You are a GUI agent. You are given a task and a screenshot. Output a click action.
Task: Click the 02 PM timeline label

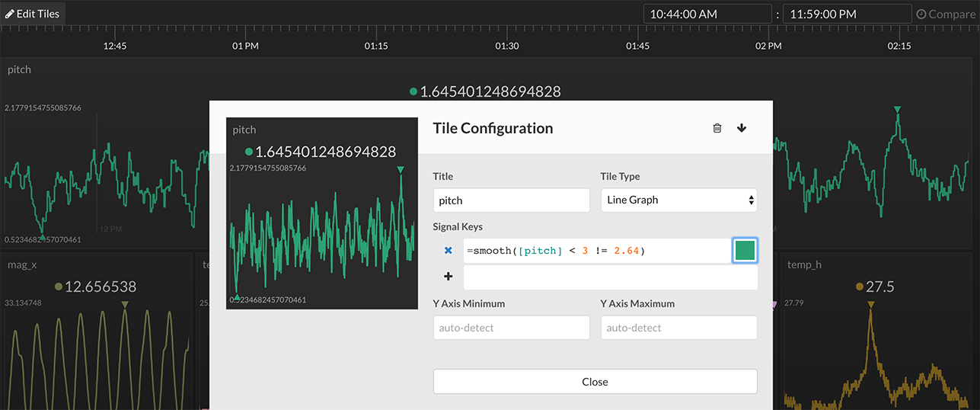pyautogui.click(x=768, y=46)
